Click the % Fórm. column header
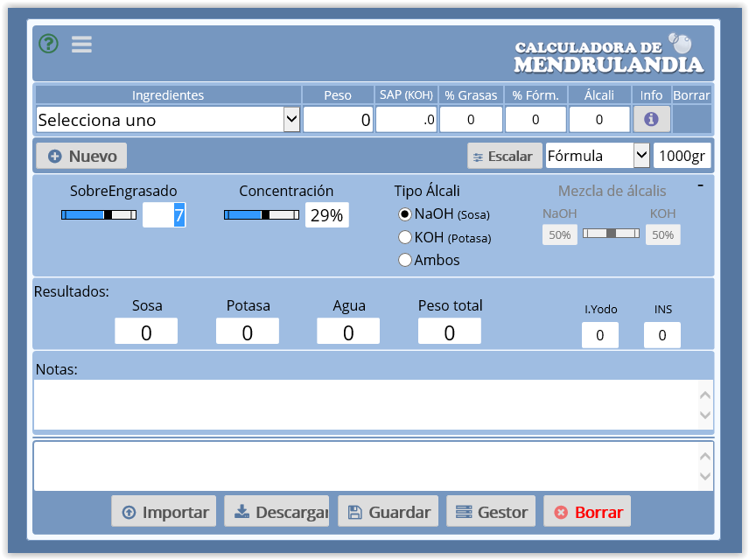The height and width of the screenshot is (560, 749). (535, 95)
